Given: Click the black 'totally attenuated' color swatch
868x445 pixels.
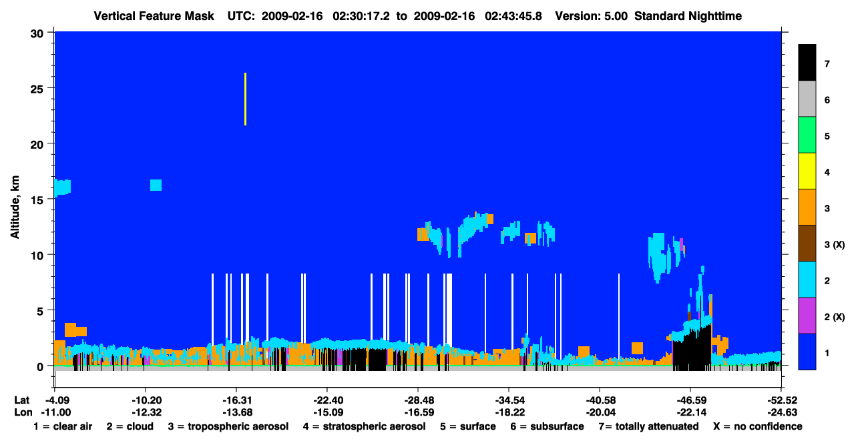Looking at the screenshot, I should (x=807, y=63).
